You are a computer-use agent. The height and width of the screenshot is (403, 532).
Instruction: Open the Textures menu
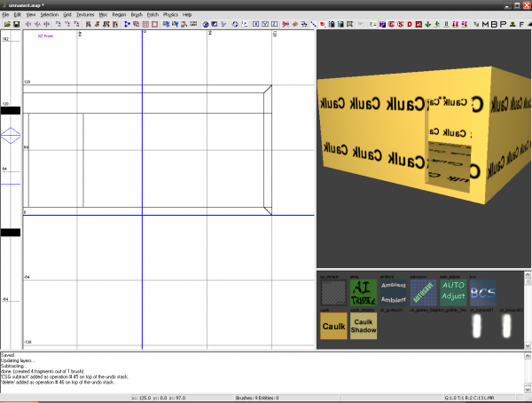click(85, 14)
